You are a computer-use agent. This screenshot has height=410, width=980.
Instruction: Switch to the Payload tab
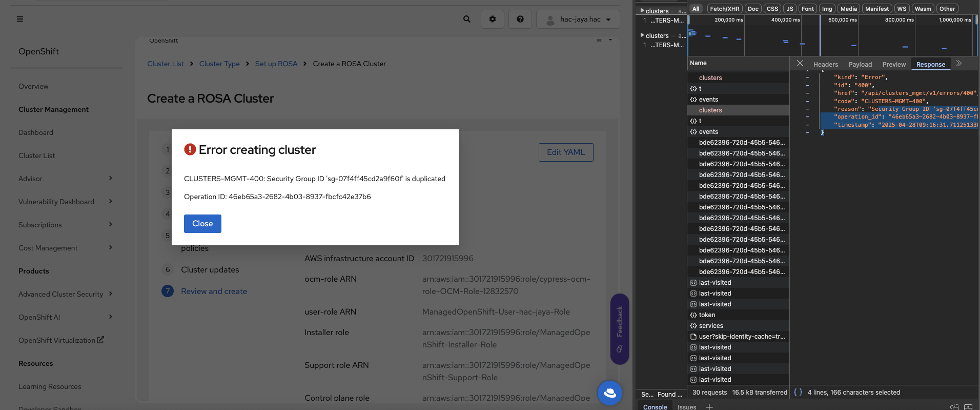pos(860,64)
